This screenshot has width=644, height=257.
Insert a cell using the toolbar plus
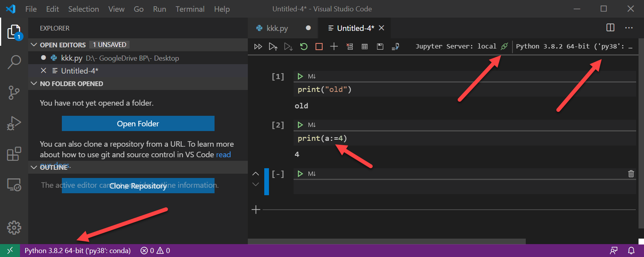coord(334,47)
